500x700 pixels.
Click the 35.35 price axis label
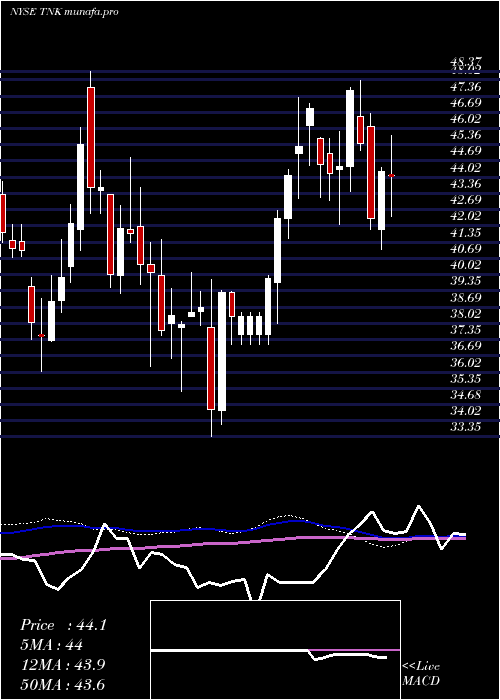tap(466, 378)
